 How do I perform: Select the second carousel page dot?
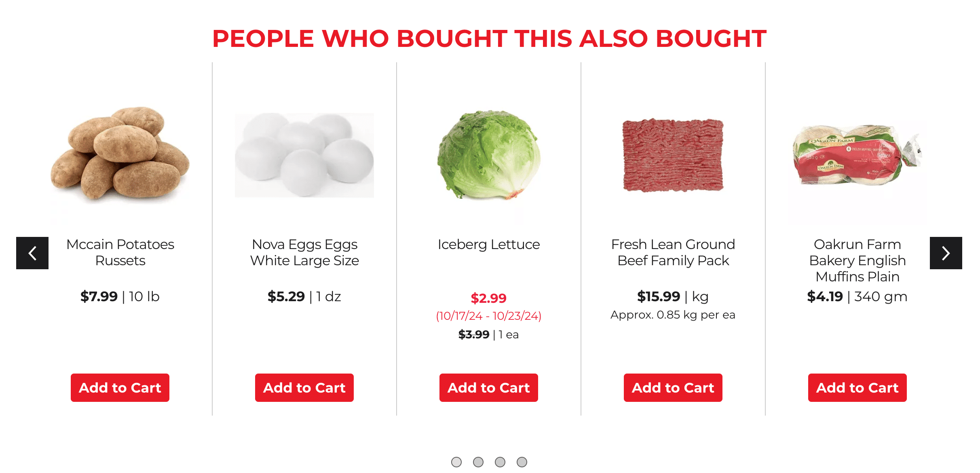pos(478,462)
